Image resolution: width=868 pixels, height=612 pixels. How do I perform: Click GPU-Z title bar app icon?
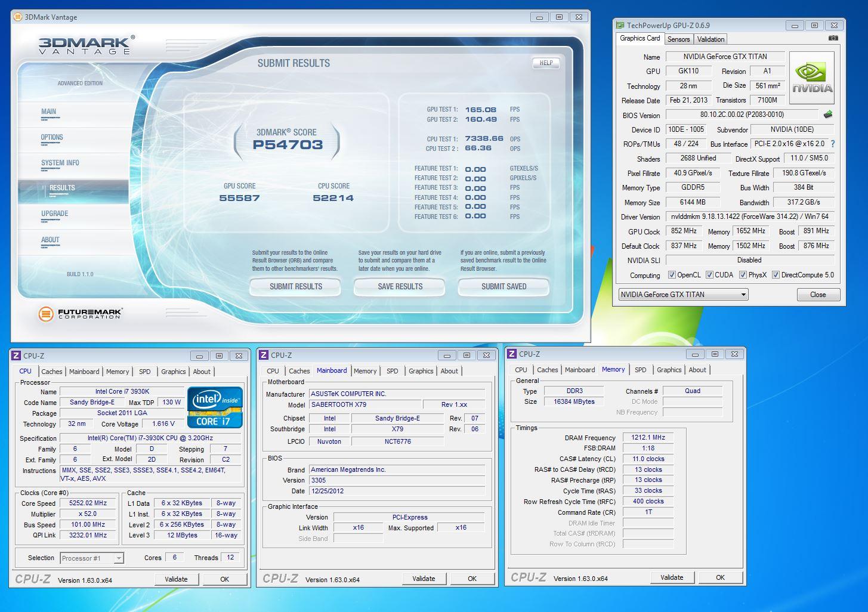[x=620, y=26]
